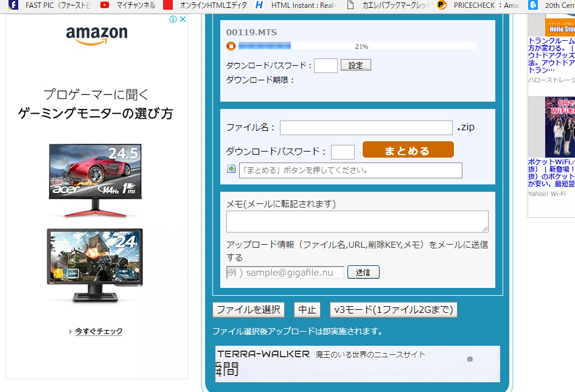575x392 pixels.
Task: Click the Acer 24.5 monitor image
Action: 96,180
